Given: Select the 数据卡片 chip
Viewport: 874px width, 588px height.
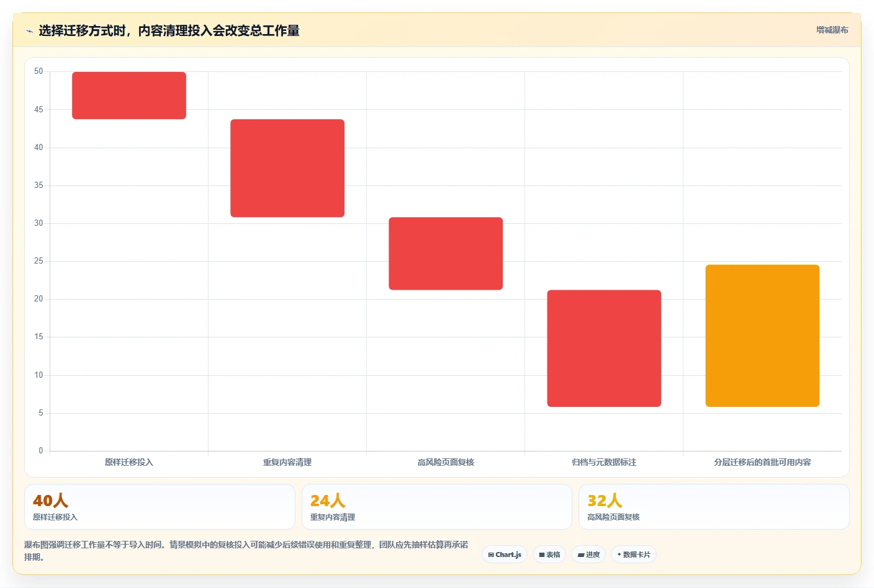Looking at the screenshot, I should 634,555.
